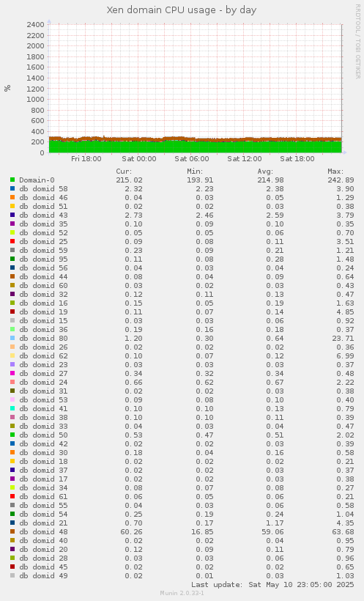This screenshot has width=364, height=601.
Task: Click Domain-0 max value 242.89
Action: click(x=341, y=180)
